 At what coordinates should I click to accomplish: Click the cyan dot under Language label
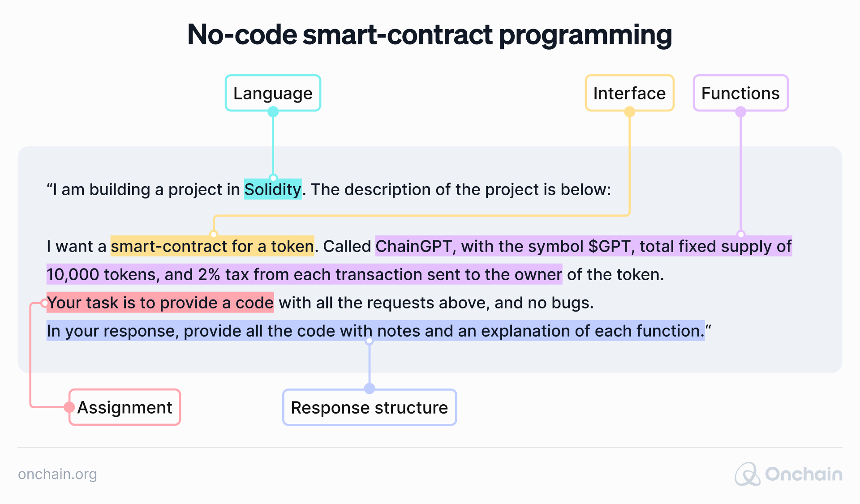click(273, 112)
